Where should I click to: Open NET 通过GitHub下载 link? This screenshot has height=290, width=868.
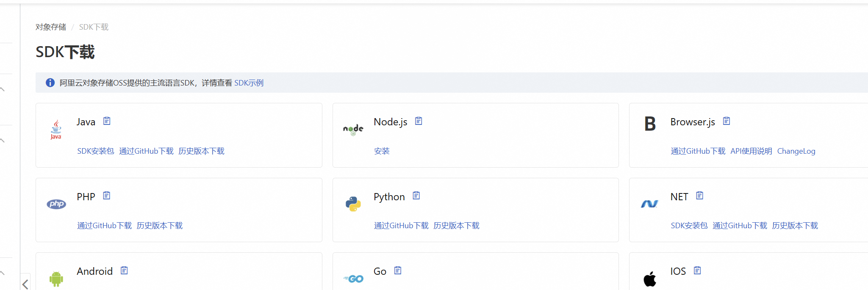pyautogui.click(x=740, y=226)
